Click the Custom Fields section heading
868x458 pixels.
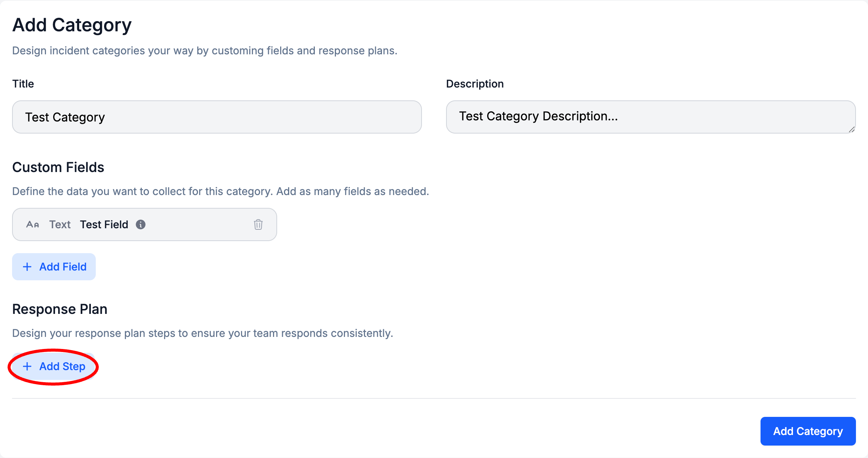pyautogui.click(x=58, y=167)
